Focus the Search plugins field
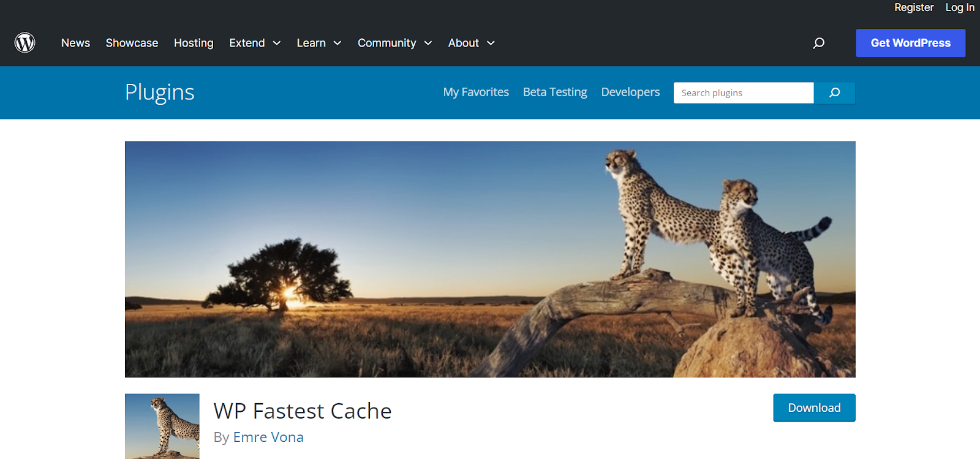Screen dimensions: 980x459 (744, 93)
